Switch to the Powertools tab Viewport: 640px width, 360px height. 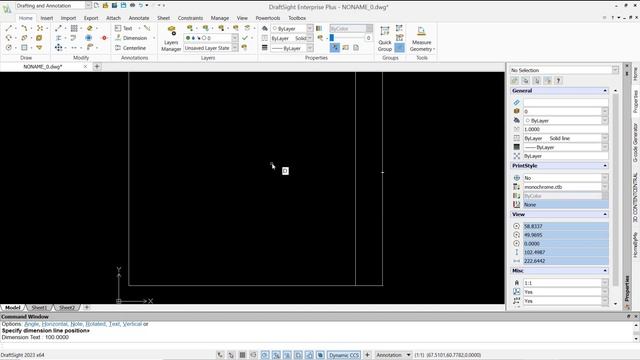268,18
